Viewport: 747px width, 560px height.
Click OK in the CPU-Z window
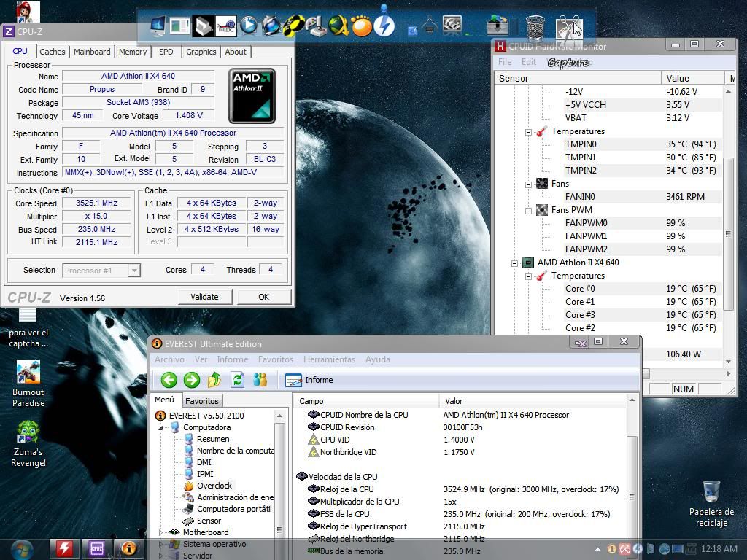264,297
